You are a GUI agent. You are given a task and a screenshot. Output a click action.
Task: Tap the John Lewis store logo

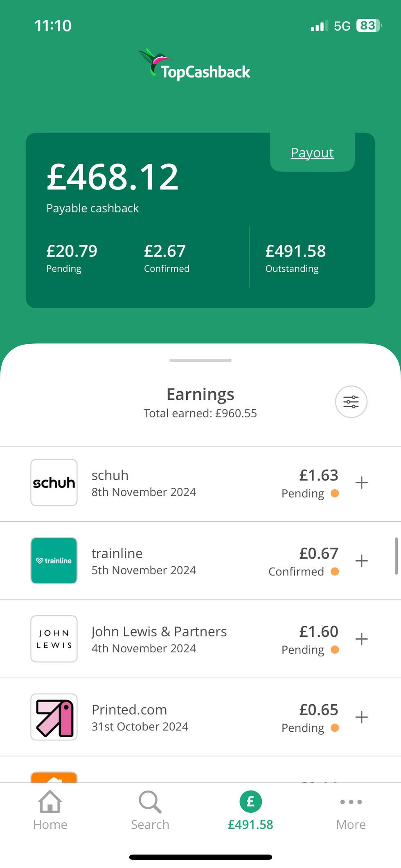click(x=54, y=639)
